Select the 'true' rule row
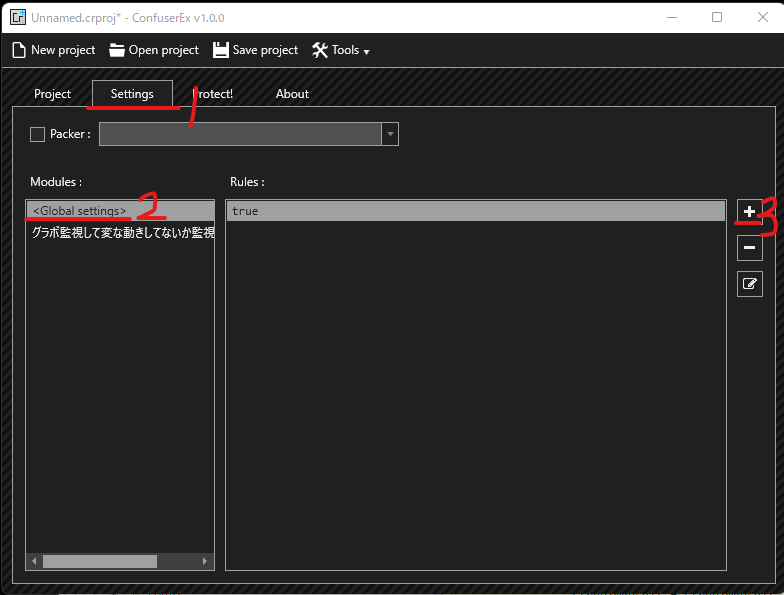 (476, 211)
